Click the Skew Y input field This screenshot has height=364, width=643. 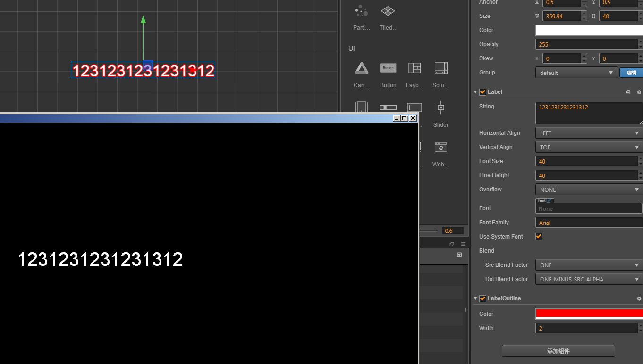point(618,58)
